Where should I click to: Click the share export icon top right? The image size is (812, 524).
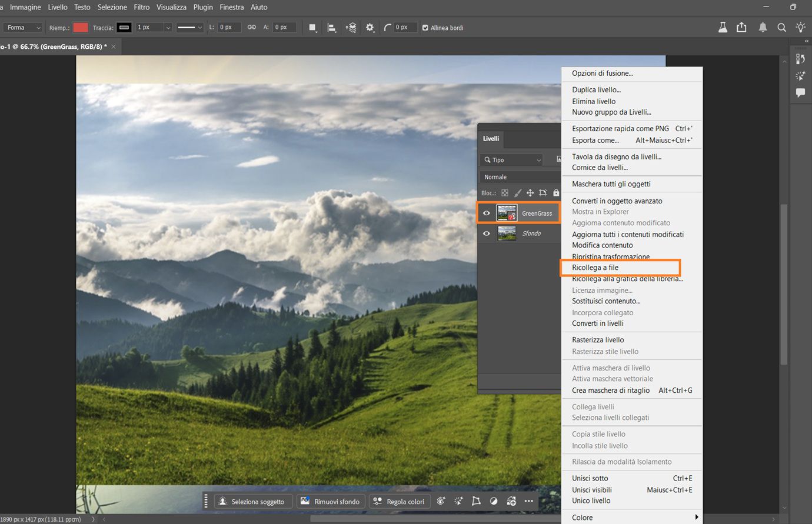[x=741, y=28]
